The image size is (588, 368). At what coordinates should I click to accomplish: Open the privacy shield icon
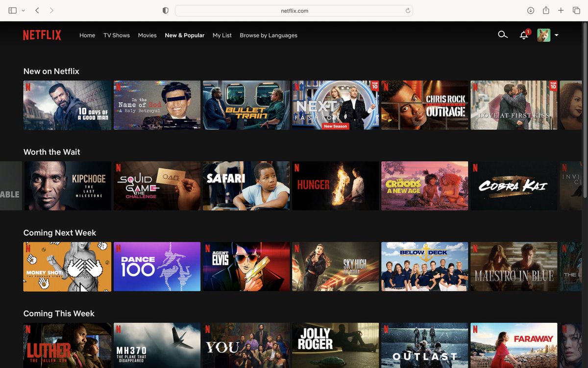(x=165, y=10)
